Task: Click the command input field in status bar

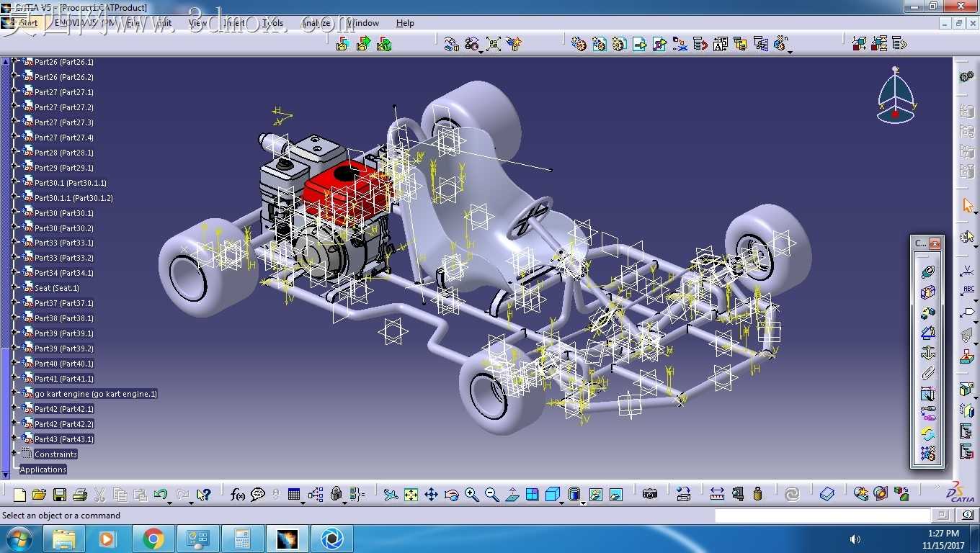Action: point(823,516)
